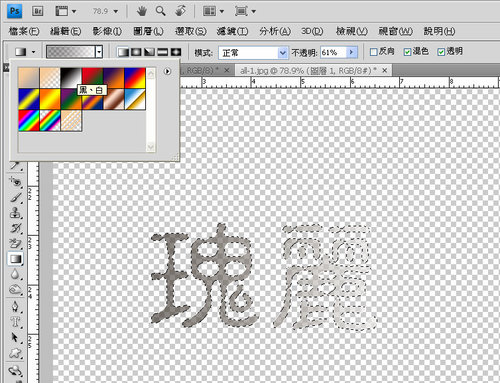Image resolution: width=500 pixels, height=383 pixels.
Task: Toggle the 透明 transparency checkbox
Action: (441, 52)
